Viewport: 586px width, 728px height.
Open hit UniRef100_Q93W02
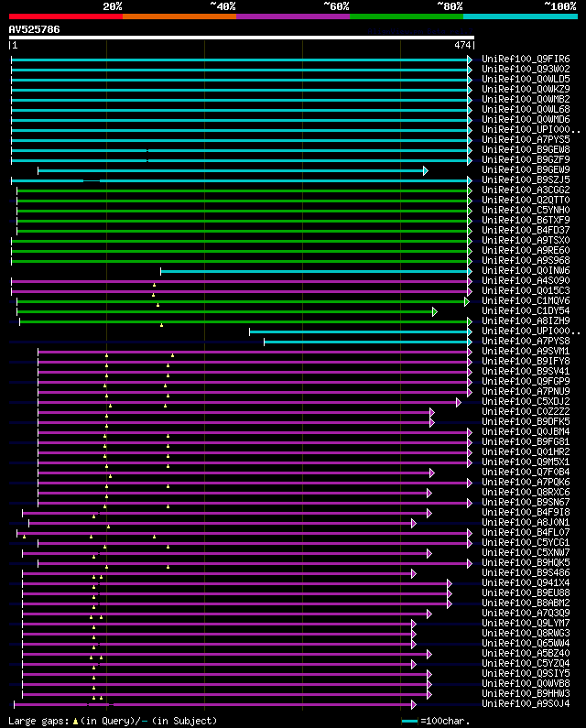point(526,70)
